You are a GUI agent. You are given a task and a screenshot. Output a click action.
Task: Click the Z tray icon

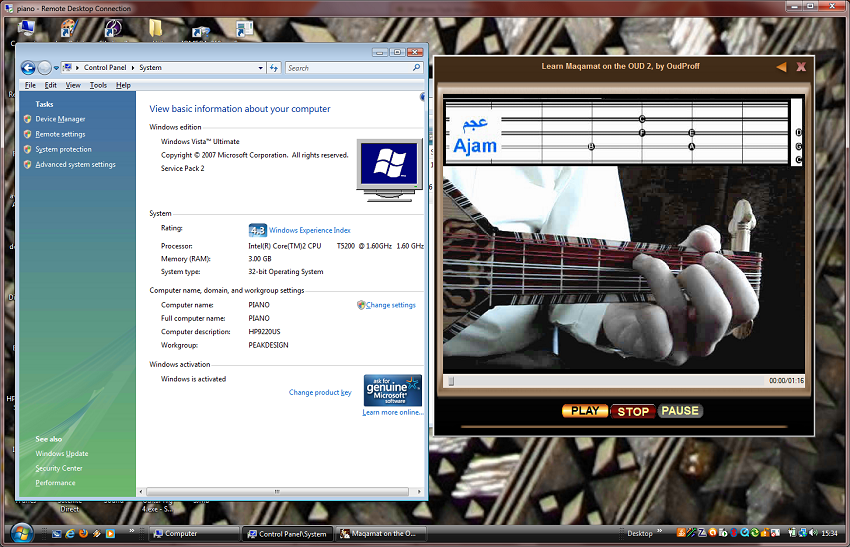point(702,532)
